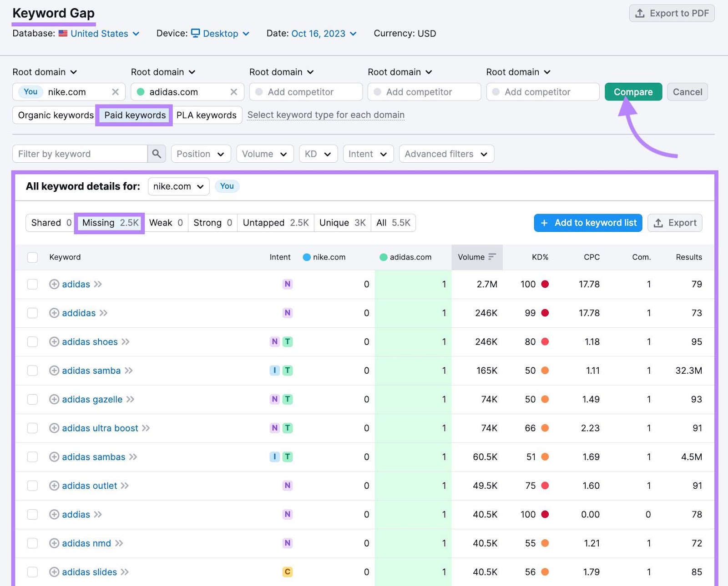Click the double-arrow icon after 'adidas nmd'
Image resolution: width=728 pixels, height=586 pixels.
(119, 543)
